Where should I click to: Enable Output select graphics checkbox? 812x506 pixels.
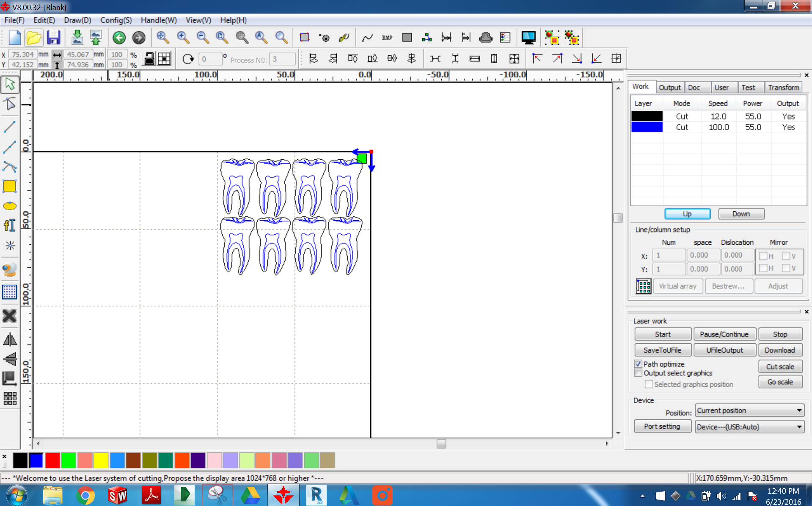point(638,373)
